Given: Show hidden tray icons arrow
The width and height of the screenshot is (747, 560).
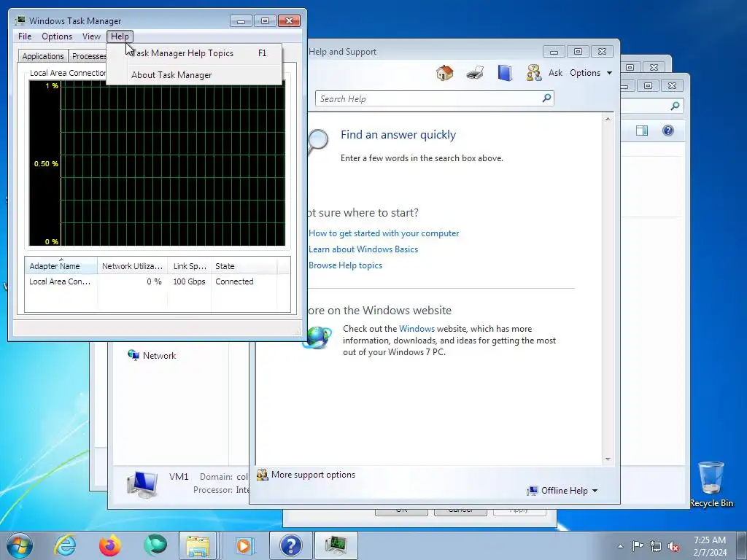Looking at the screenshot, I should click(x=620, y=546).
